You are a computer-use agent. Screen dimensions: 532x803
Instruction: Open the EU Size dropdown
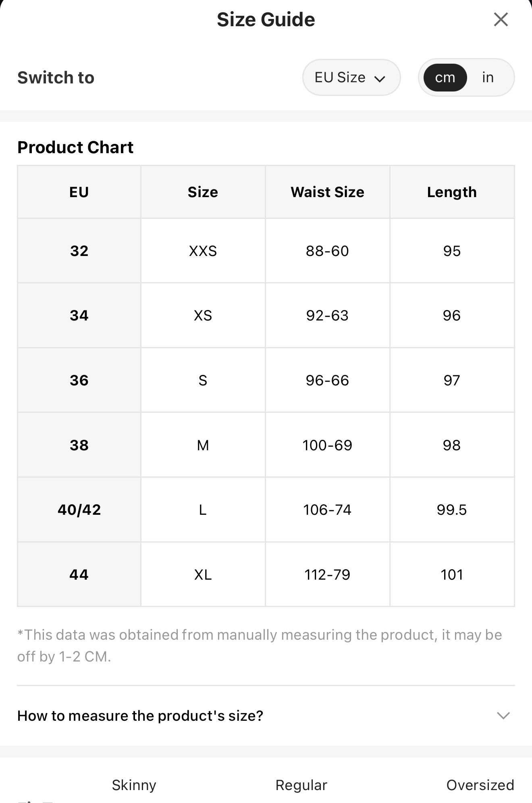click(351, 77)
